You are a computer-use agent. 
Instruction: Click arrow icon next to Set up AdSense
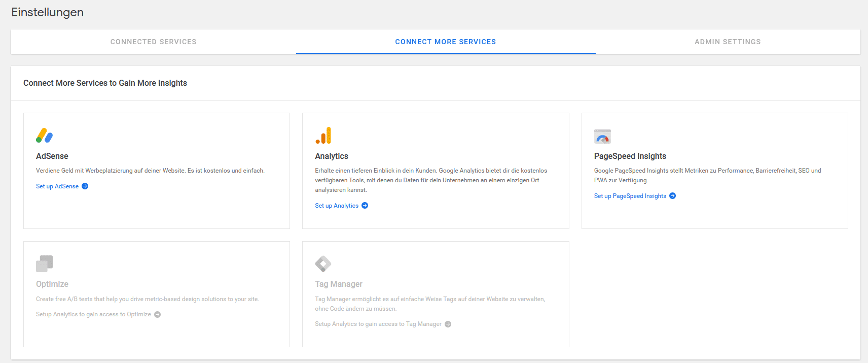[85, 186]
